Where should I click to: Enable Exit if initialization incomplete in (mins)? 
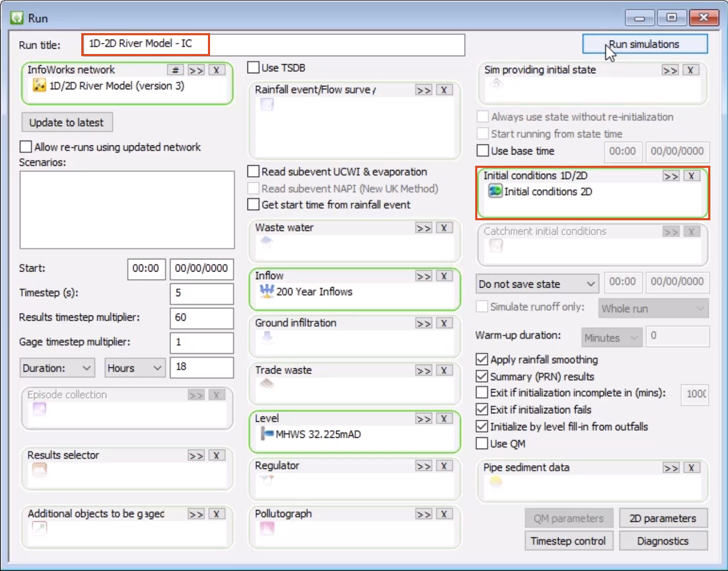(x=482, y=392)
